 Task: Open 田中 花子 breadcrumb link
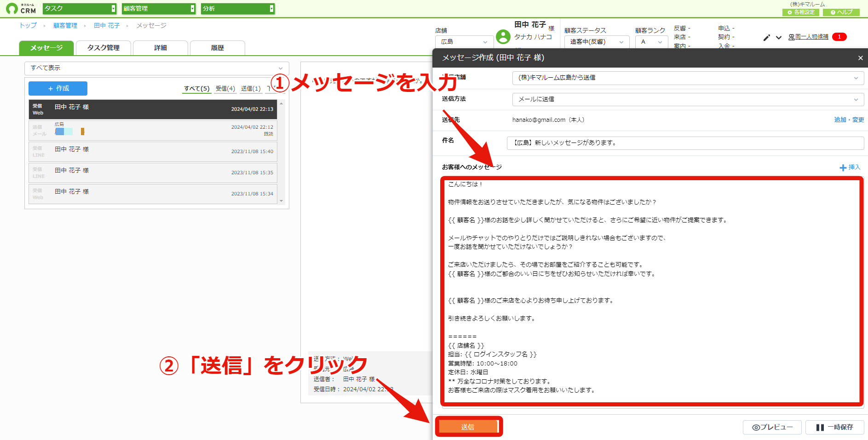(107, 25)
